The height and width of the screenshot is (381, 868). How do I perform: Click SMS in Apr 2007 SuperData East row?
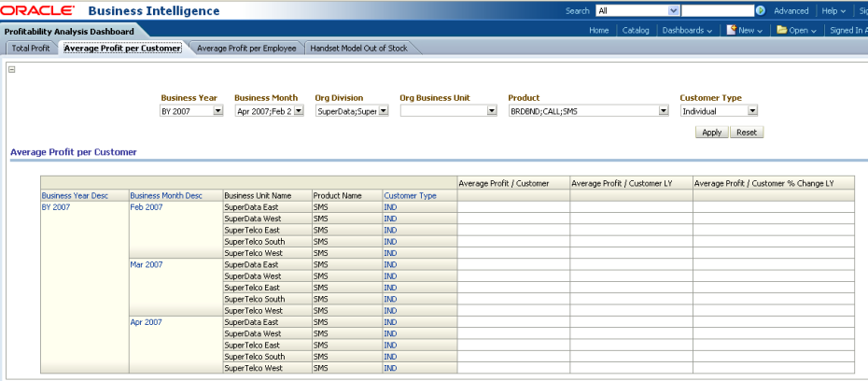point(320,322)
